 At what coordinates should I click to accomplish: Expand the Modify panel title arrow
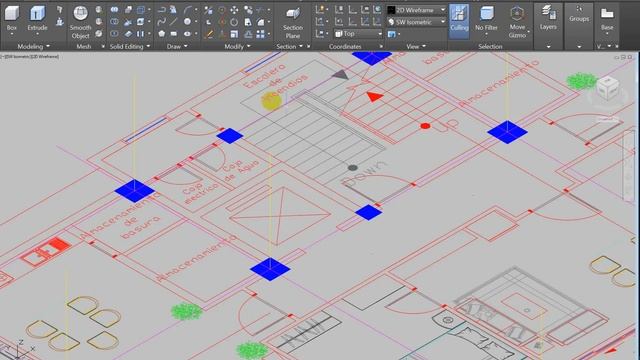tap(249, 47)
